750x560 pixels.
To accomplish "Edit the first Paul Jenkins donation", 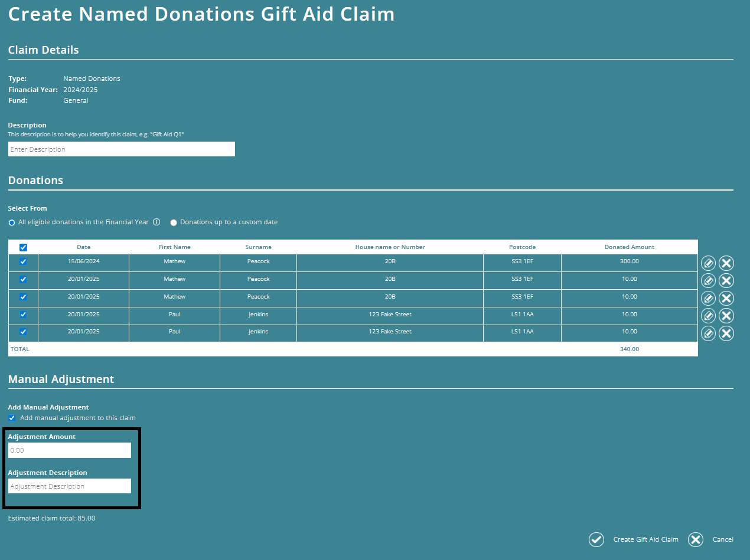I will [x=708, y=315].
